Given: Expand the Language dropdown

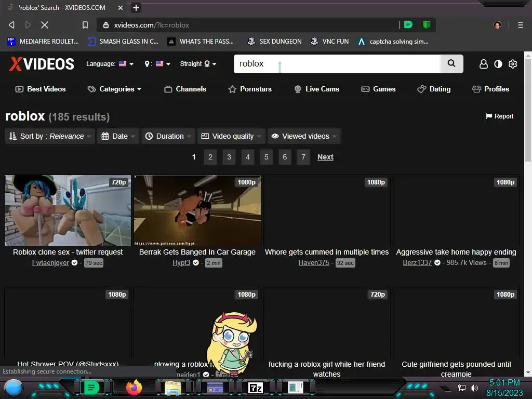Looking at the screenshot, I should pos(110,64).
